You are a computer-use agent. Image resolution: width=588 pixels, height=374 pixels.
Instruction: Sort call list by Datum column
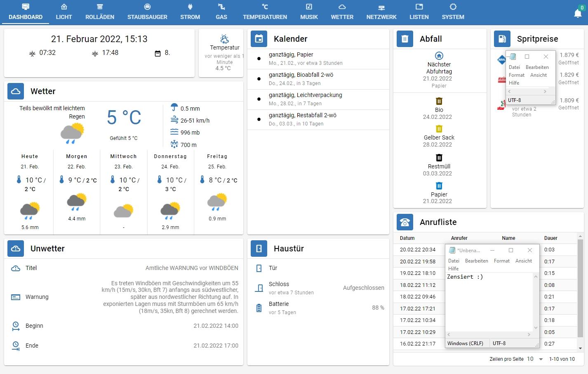(x=407, y=238)
